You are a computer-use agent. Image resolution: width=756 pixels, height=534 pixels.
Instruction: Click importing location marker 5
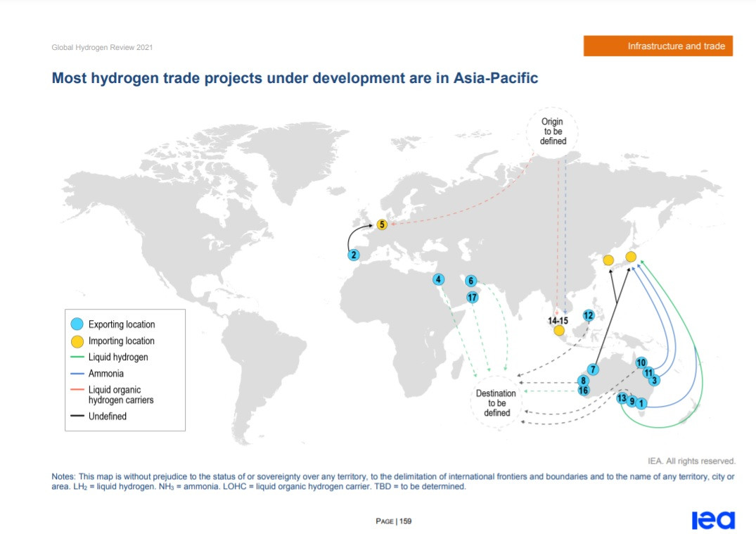(x=382, y=224)
